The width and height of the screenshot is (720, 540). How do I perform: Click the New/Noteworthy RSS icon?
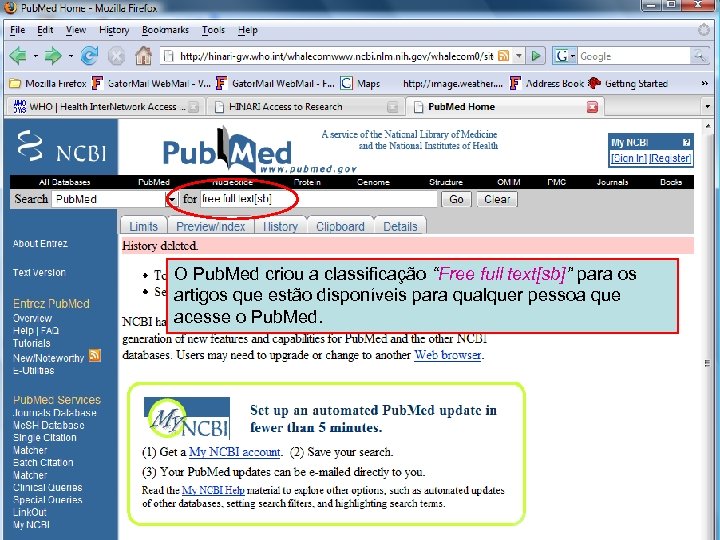pyautogui.click(x=95, y=355)
